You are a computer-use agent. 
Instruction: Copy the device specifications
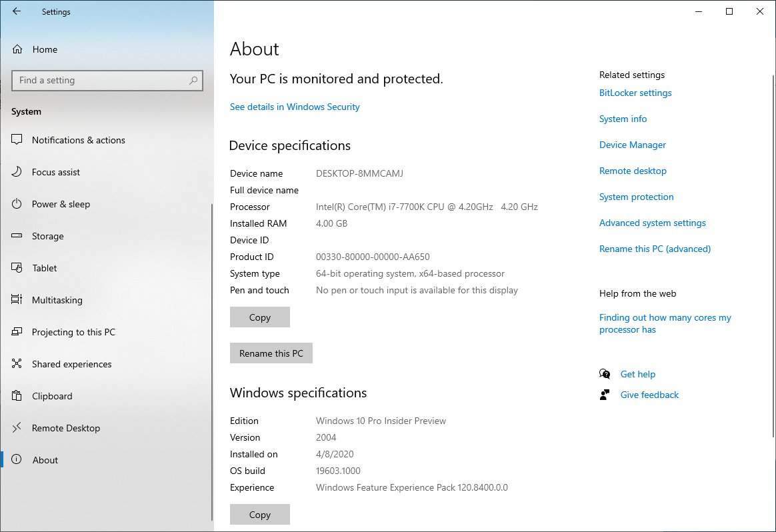point(260,317)
